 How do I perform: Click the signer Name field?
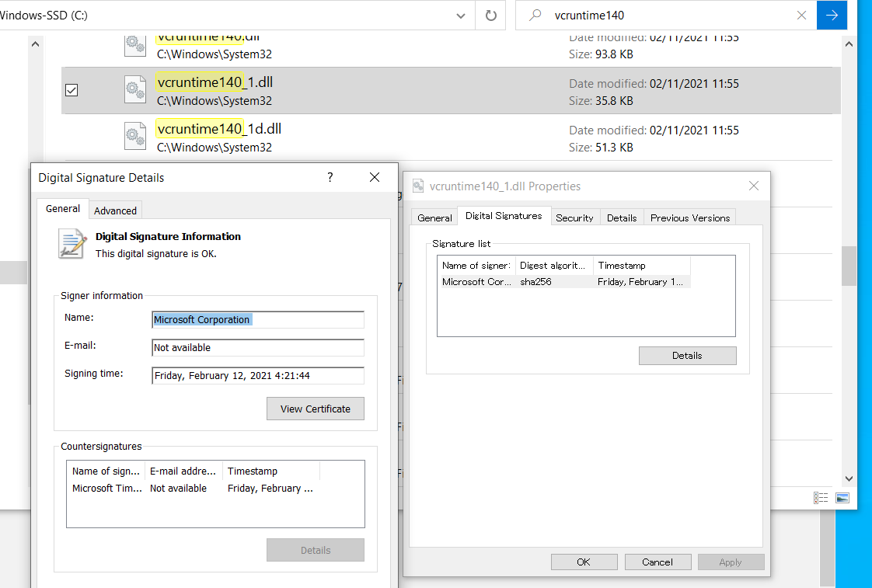258,319
